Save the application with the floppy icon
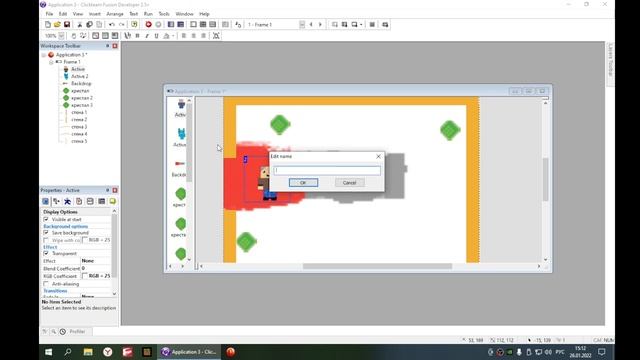Screen dimensions: 640x360 [x=67, y=24]
